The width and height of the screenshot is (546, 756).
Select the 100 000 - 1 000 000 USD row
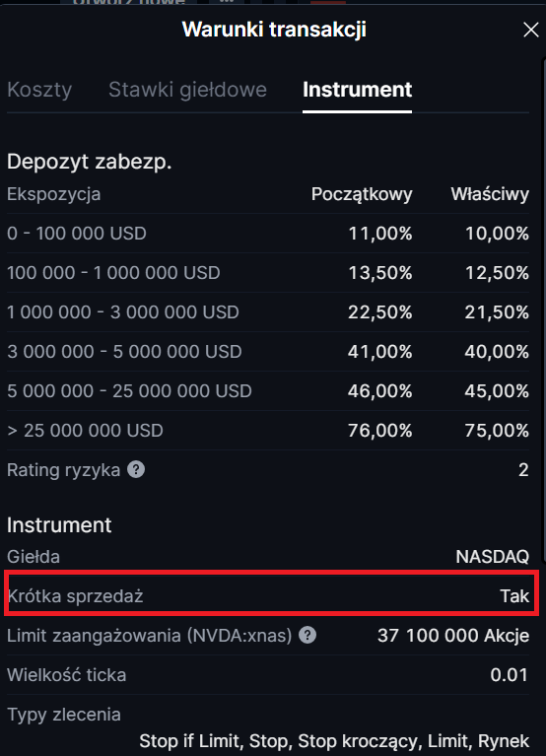pyautogui.click(x=268, y=273)
